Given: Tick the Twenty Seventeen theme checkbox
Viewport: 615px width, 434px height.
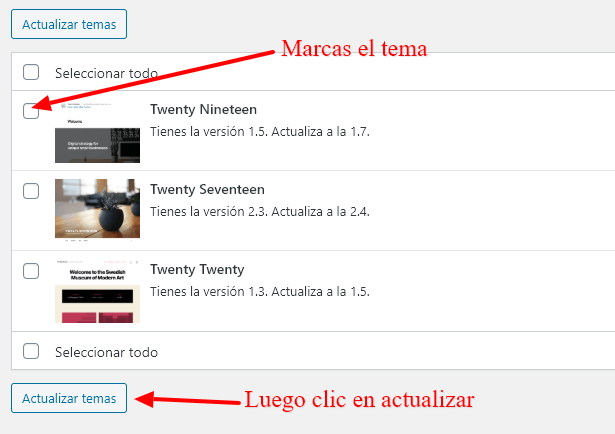Looking at the screenshot, I should pyautogui.click(x=31, y=191).
